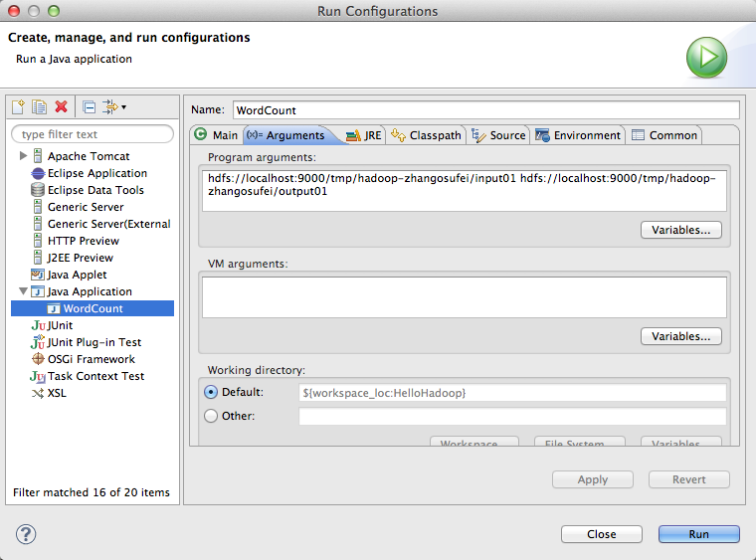Select the HTTP Preview tree entry

pyautogui.click(x=84, y=241)
